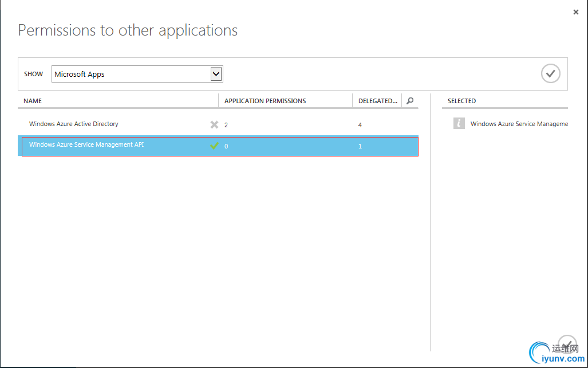
Task: Close the Permissions to other applications dialog
Action: [x=575, y=12]
